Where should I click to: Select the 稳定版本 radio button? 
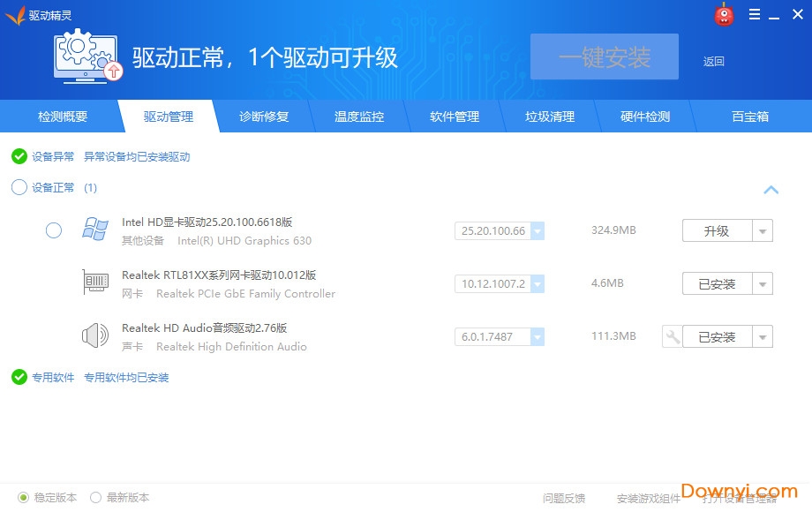(x=24, y=497)
